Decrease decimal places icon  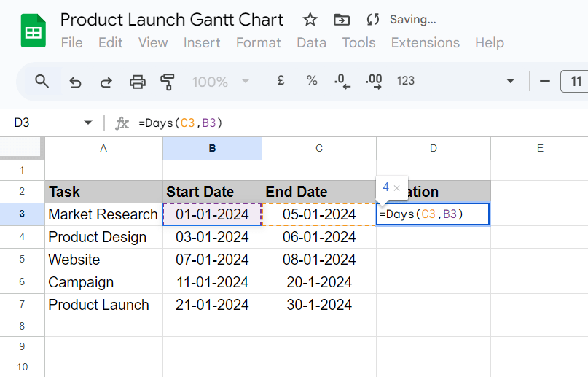pos(342,81)
